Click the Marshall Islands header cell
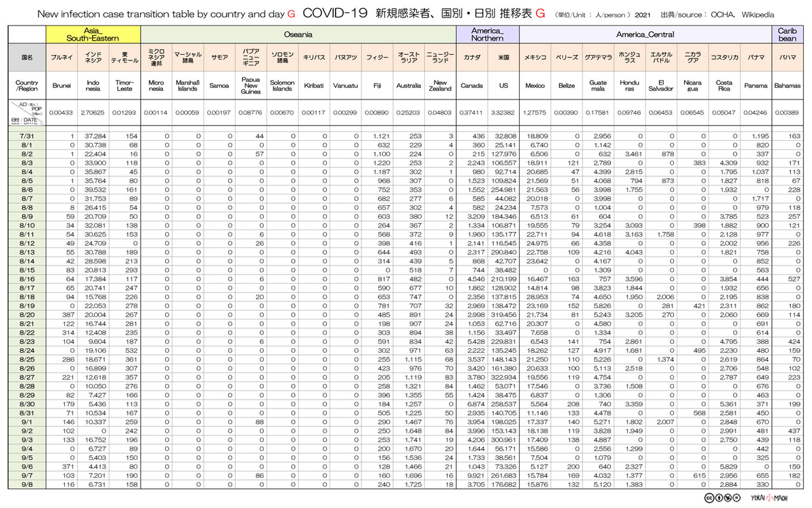Viewport: 812px width, 508px height. [x=188, y=86]
